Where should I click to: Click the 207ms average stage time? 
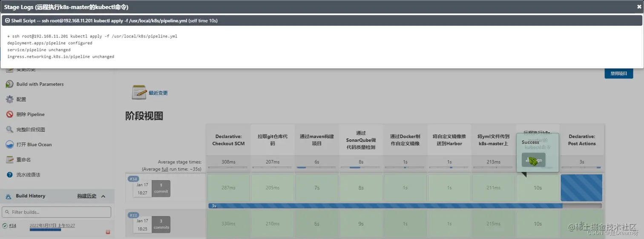coord(273,162)
